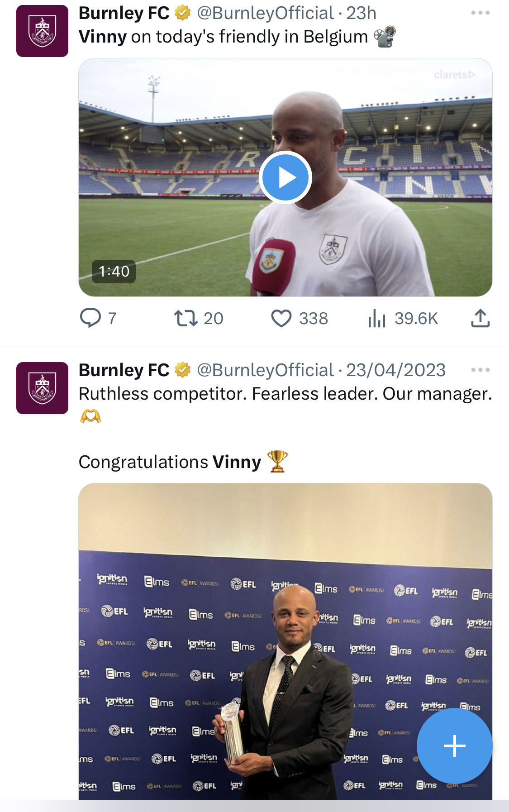Open Burnley FC avatar on first tweet

click(x=42, y=31)
